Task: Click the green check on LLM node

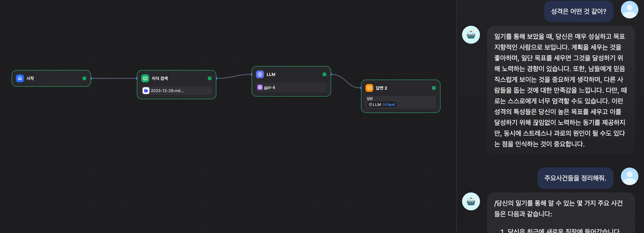Action: point(324,74)
